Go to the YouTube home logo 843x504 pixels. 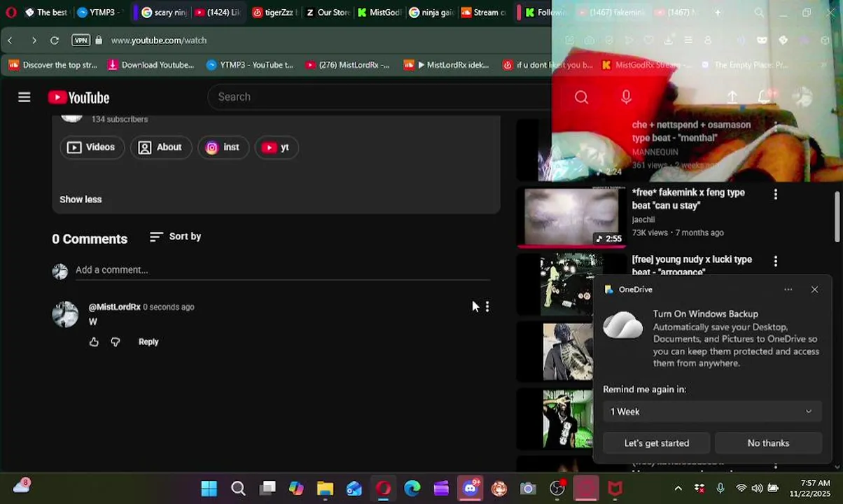coord(78,97)
